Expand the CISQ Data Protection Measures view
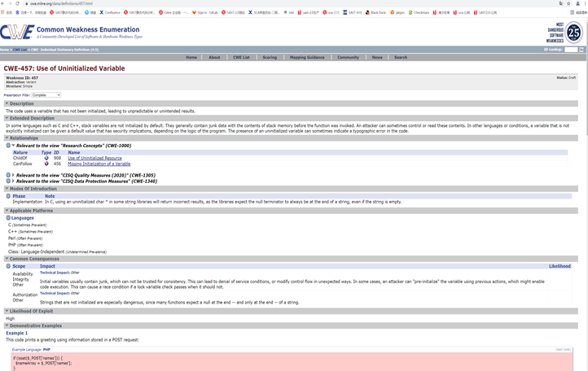Image resolution: width=588 pixels, height=371 pixels. click(14, 181)
